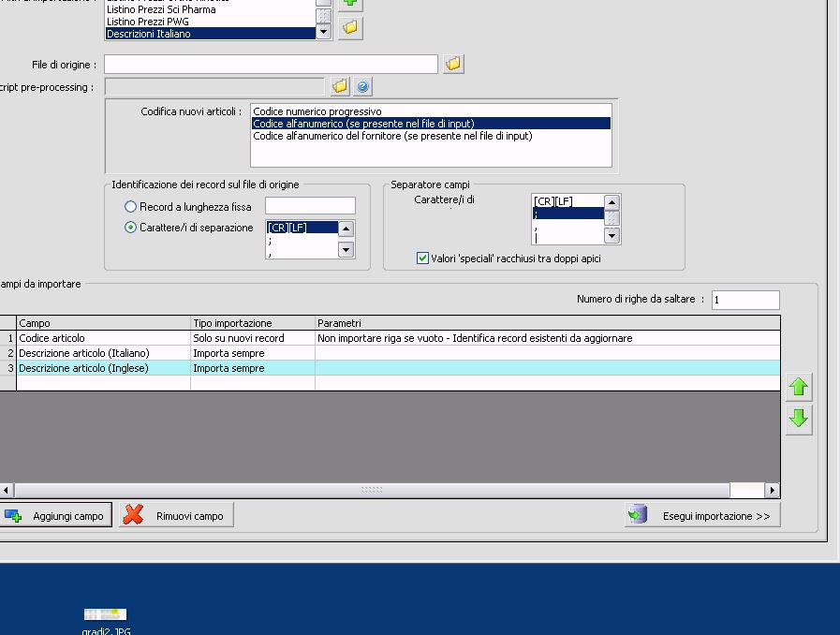Click folder icon beside import filter list

click(x=350, y=27)
